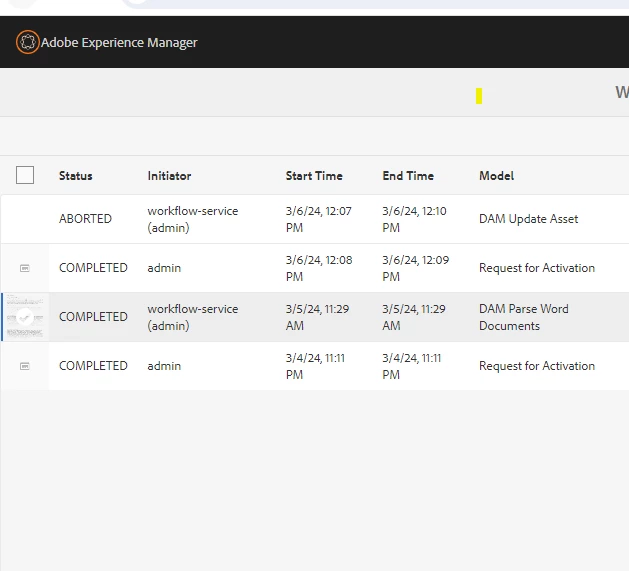Deselect the DAM Parse Word Documents row thumbnail
Viewport: 629px width, 571px height.
25,317
